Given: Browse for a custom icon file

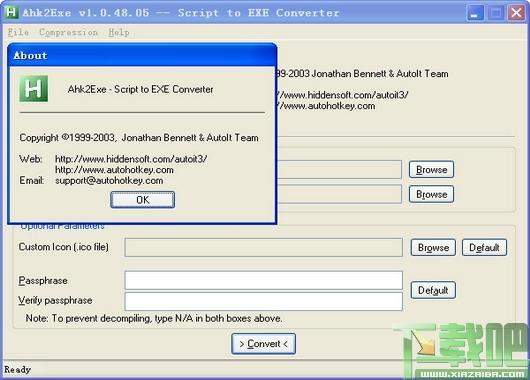Looking at the screenshot, I should coord(433,247).
